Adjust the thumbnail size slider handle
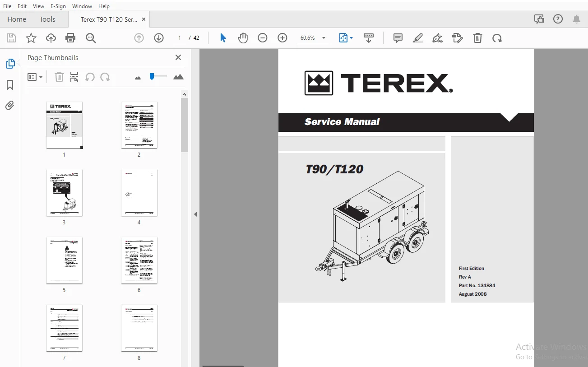Image resolution: width=588 pixels, height=367 pixels. [x=152, y=77]
